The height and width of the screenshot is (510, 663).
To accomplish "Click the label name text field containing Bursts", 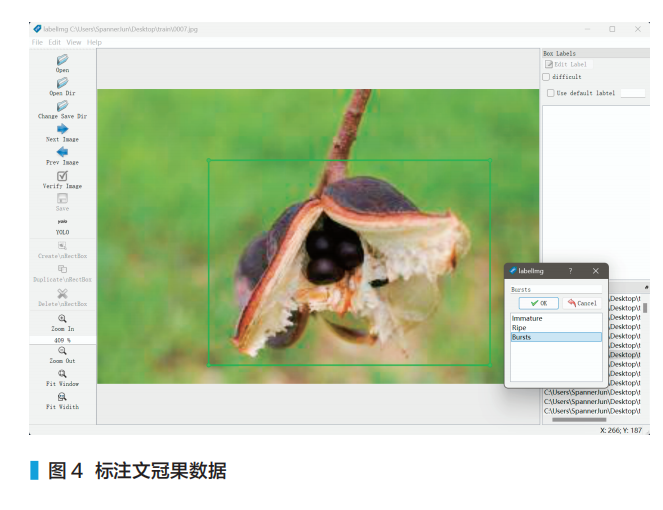I will click(556, 289).
